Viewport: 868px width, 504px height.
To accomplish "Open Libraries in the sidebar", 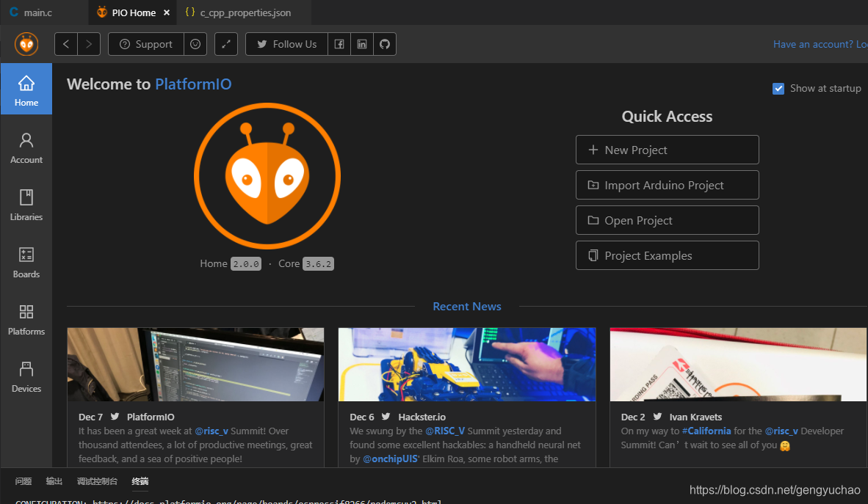I will pos(26,205).
